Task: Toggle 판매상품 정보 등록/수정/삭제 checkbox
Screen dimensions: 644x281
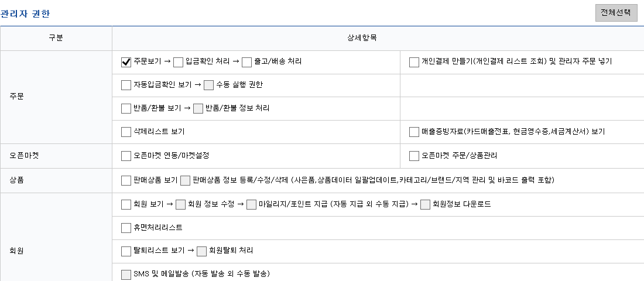Action: coord(186,180)
